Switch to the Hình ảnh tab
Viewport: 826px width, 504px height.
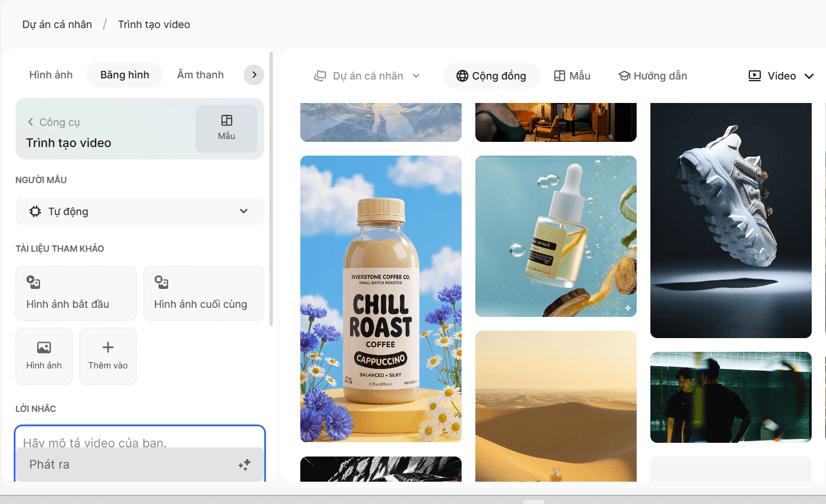[x=51, y=75]
